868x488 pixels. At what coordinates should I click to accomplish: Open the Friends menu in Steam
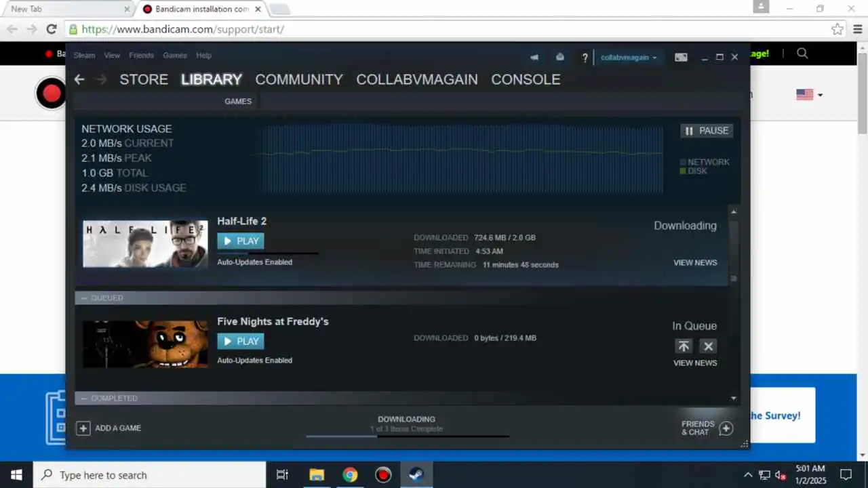click(x=141, y=56)
